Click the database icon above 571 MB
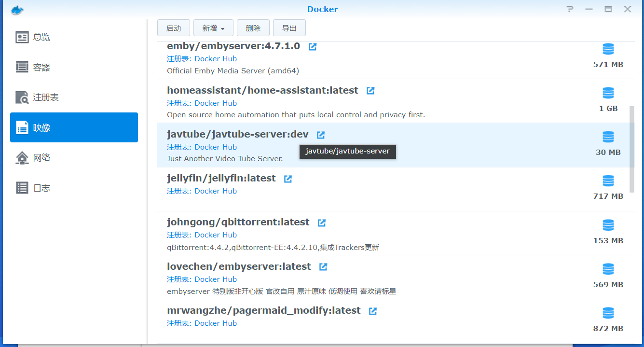This screenshot has height=347, width=644. pos(608,49)
